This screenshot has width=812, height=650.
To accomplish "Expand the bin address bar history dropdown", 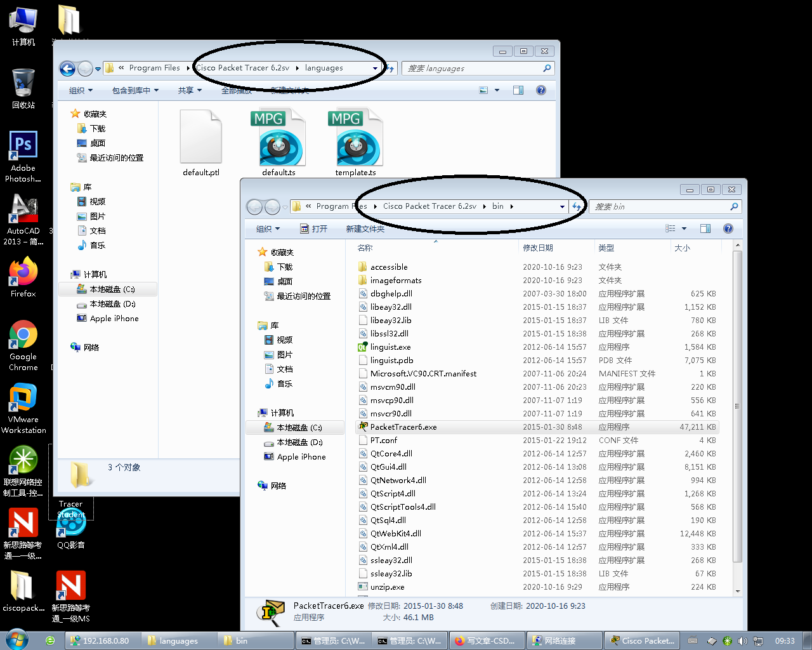I will coord(562,206).
